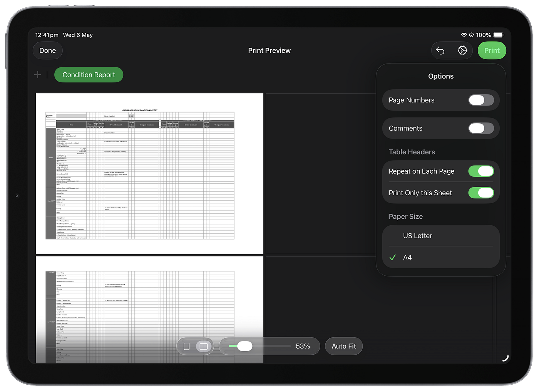This screenshot has width=539, height=392.
Task: Switch to landscape orientation icon
Action: 204,346
